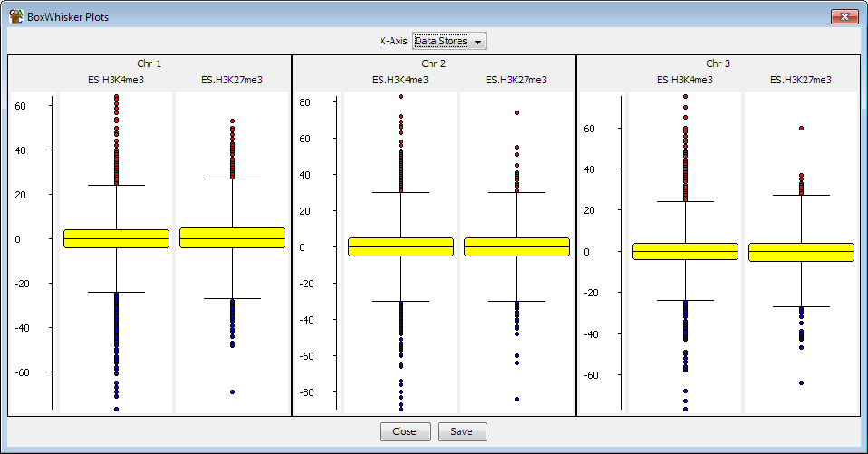
Task: Click the yellow box of Chr 3 ES.H3K27me3
Action: [802, 252]
